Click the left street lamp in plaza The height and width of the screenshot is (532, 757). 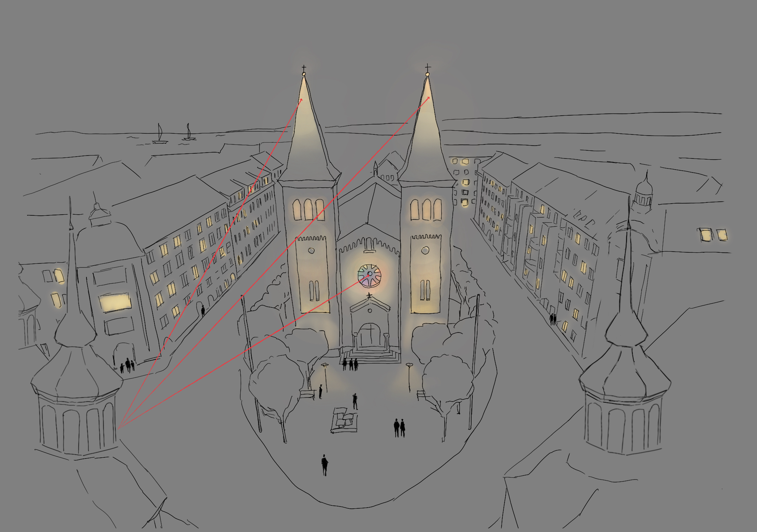pos(325,377)
